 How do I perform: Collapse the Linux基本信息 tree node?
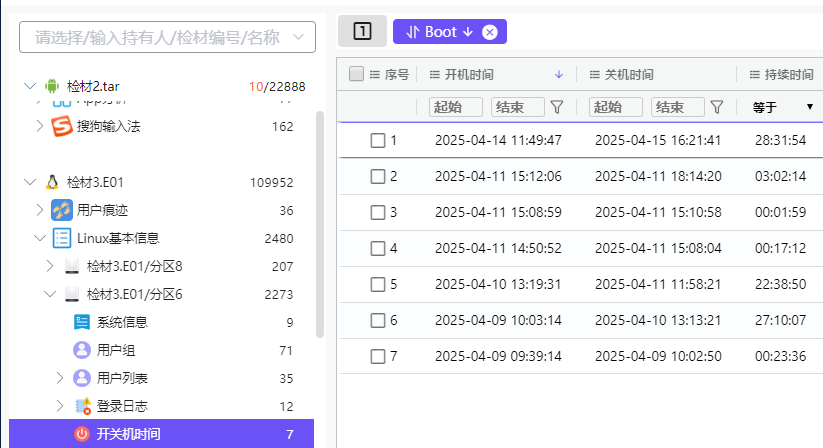(x=40, y=238)
